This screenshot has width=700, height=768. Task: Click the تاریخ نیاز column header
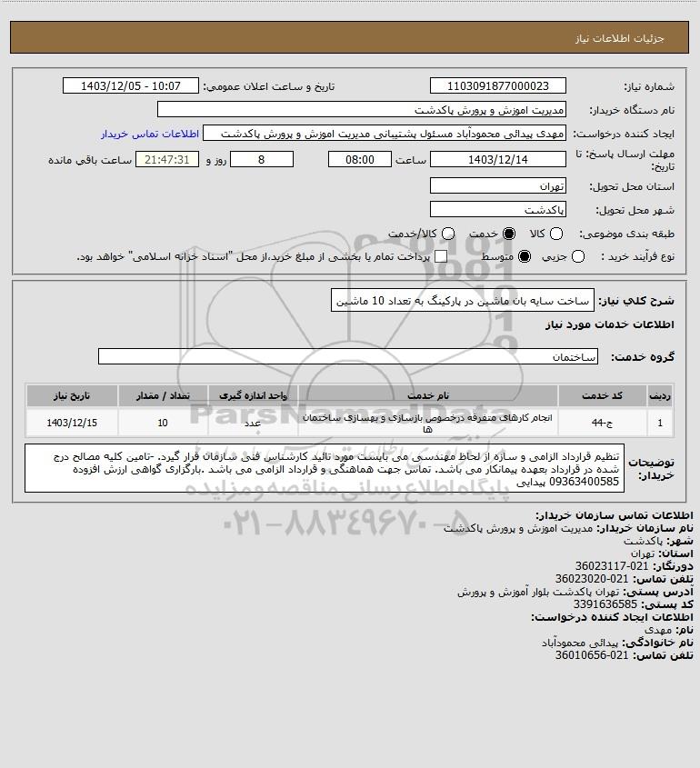[x=72, y=395]
